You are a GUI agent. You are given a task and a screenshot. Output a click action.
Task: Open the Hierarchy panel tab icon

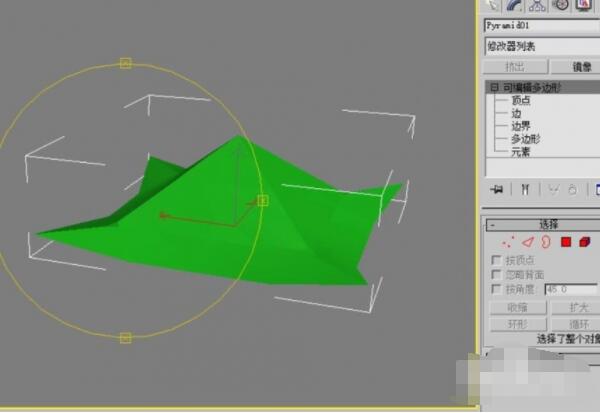coord(539,4)
